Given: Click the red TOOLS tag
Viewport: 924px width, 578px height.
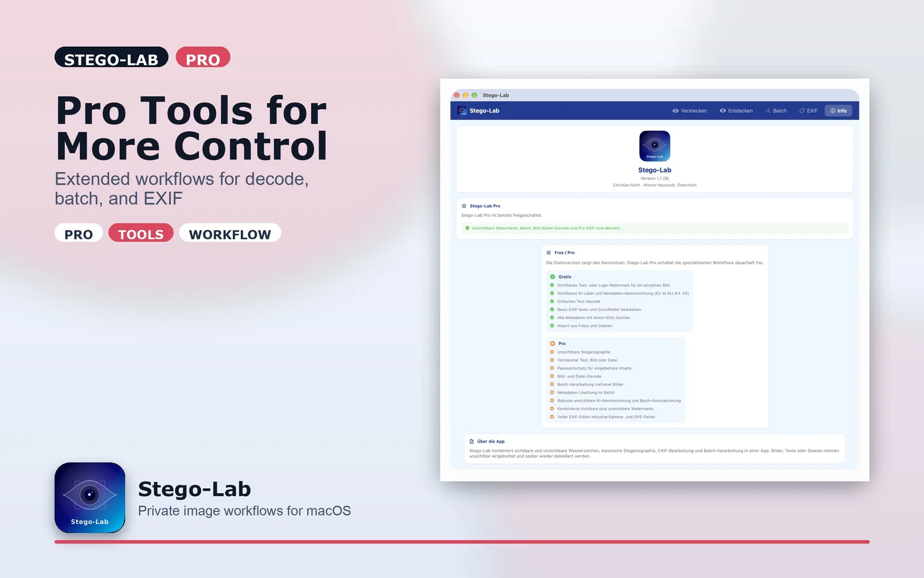Looking at the screenshot, I should pos(141,233).
